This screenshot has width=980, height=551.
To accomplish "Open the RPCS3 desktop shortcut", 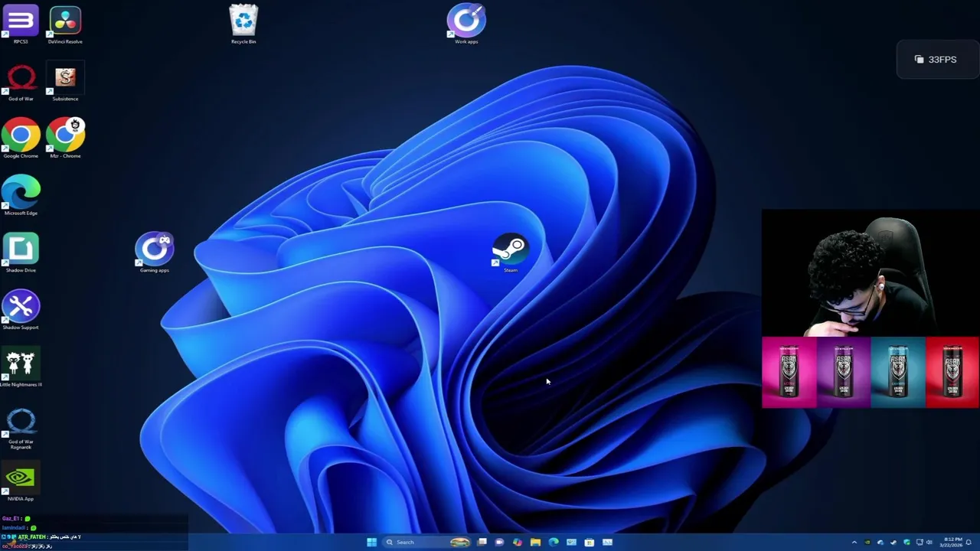I will tap(21, 23).
